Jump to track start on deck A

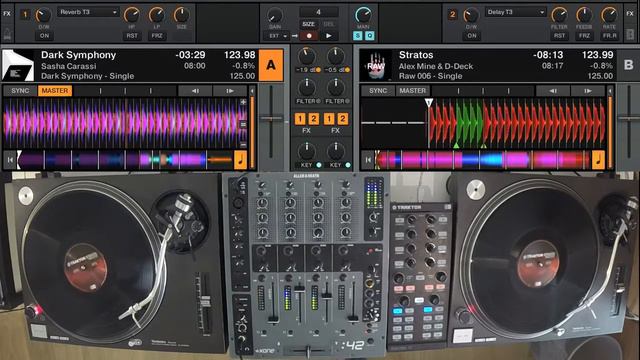coord(10,160)
